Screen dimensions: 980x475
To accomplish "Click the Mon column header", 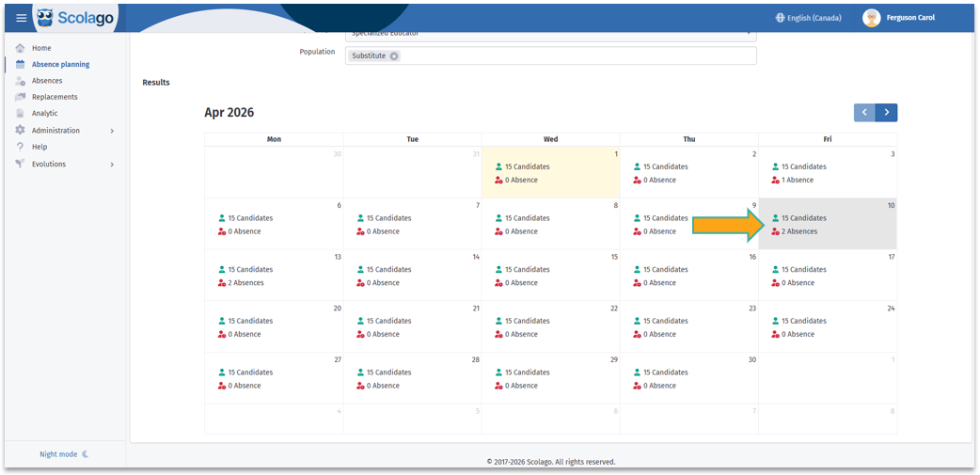I will pos(274,139).
